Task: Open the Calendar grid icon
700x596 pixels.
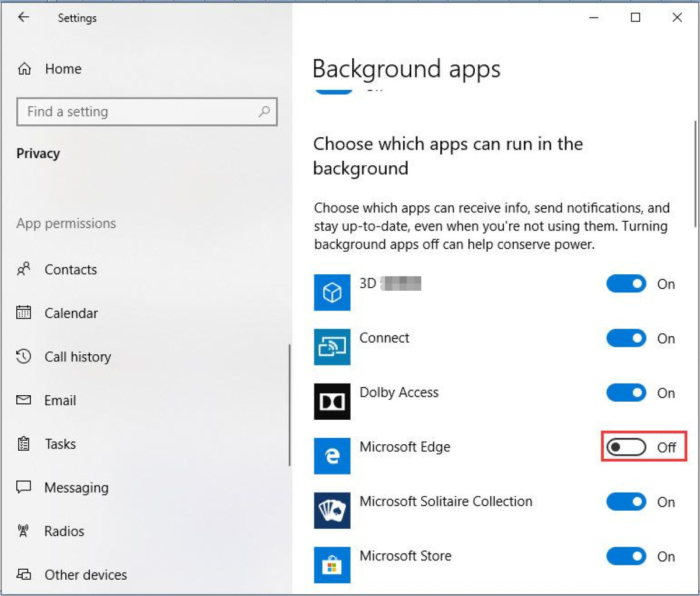Action: (x=23, y=312)
